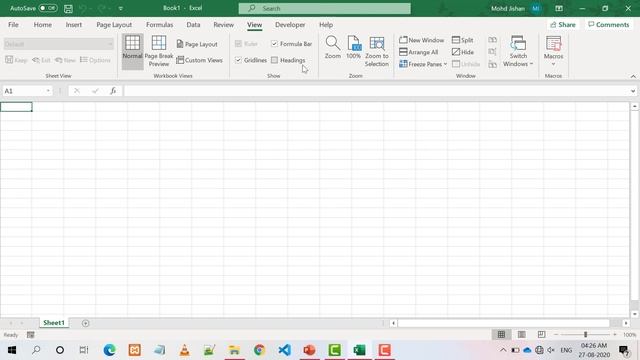Switch to the Data tab
The height and width of the screenshot is (360, 640).
tap(193, 25)
